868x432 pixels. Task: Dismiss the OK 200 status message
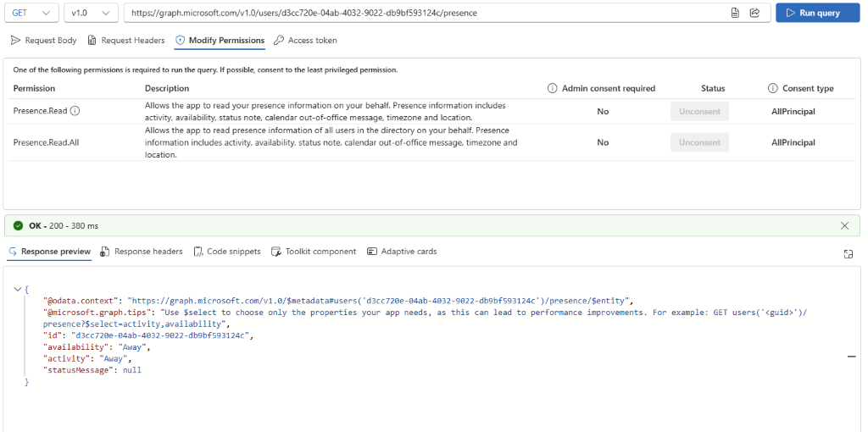845,225
